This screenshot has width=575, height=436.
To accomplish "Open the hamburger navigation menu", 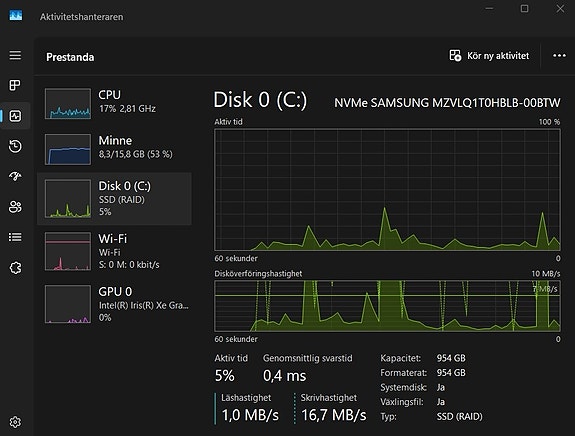I will (x=15, y=55).
